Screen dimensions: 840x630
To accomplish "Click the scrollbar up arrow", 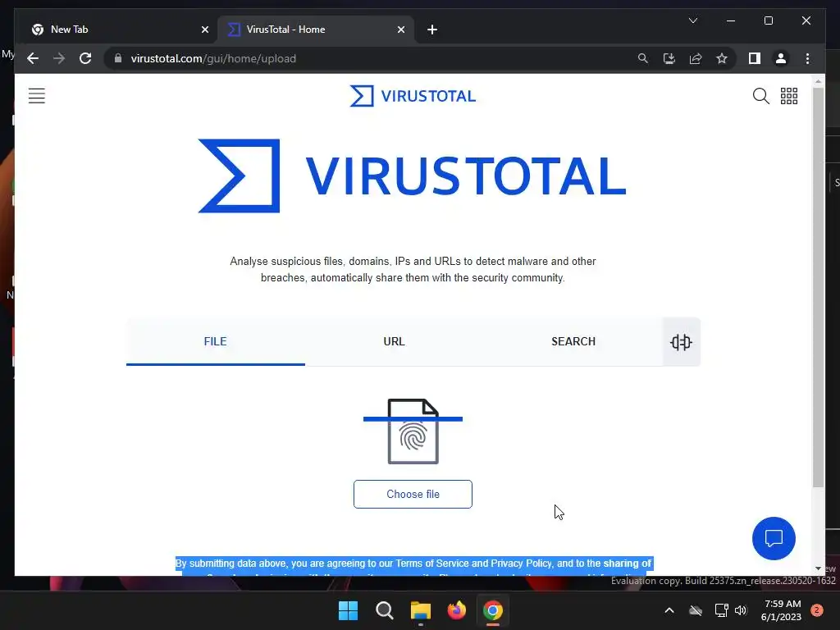I will [818, 81].
